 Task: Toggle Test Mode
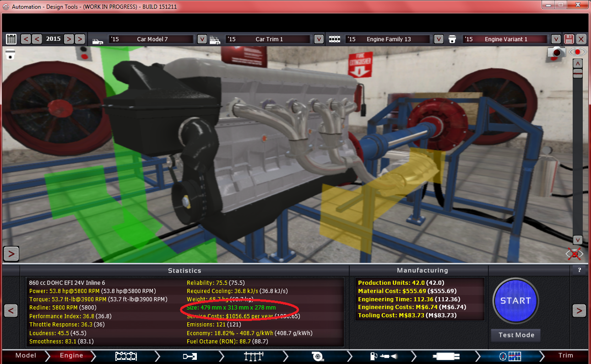[516, 335]
